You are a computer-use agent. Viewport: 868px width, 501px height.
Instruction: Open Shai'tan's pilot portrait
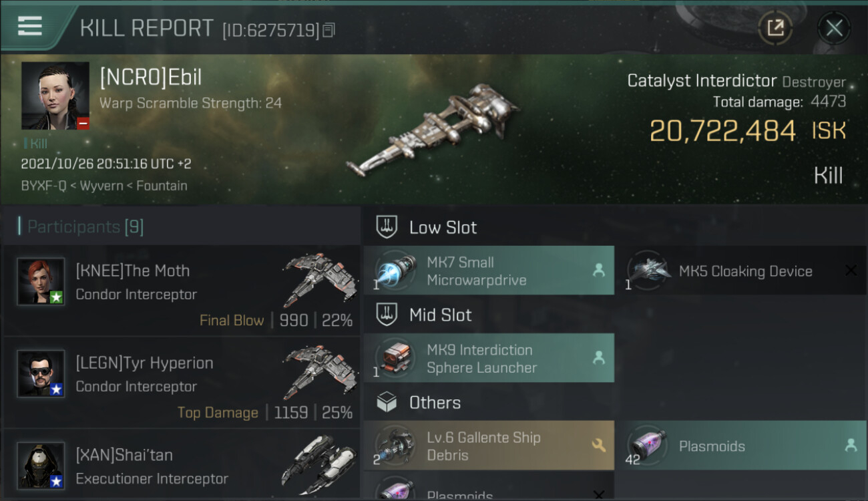[41, 466]
